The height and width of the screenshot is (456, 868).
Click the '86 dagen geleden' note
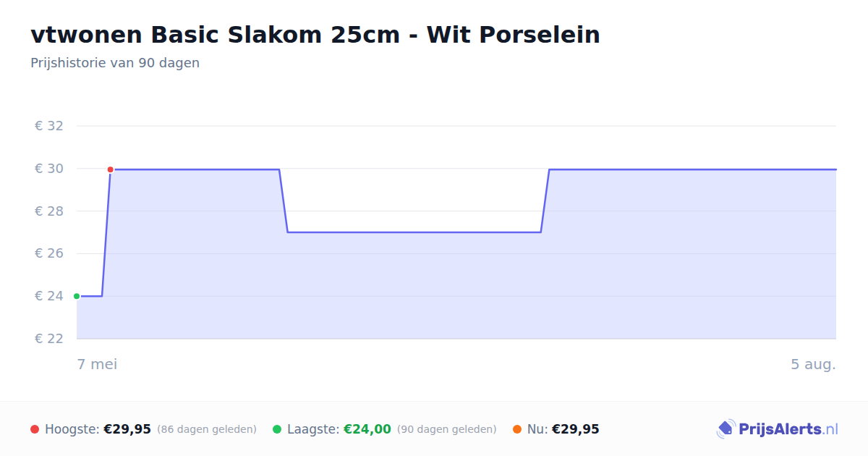[207, 429]
